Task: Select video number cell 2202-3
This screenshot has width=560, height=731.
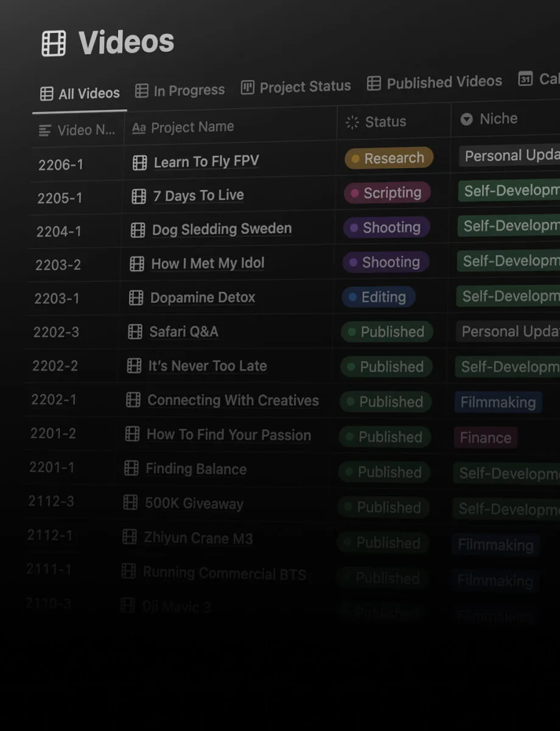Action: [x=56, y=332]
